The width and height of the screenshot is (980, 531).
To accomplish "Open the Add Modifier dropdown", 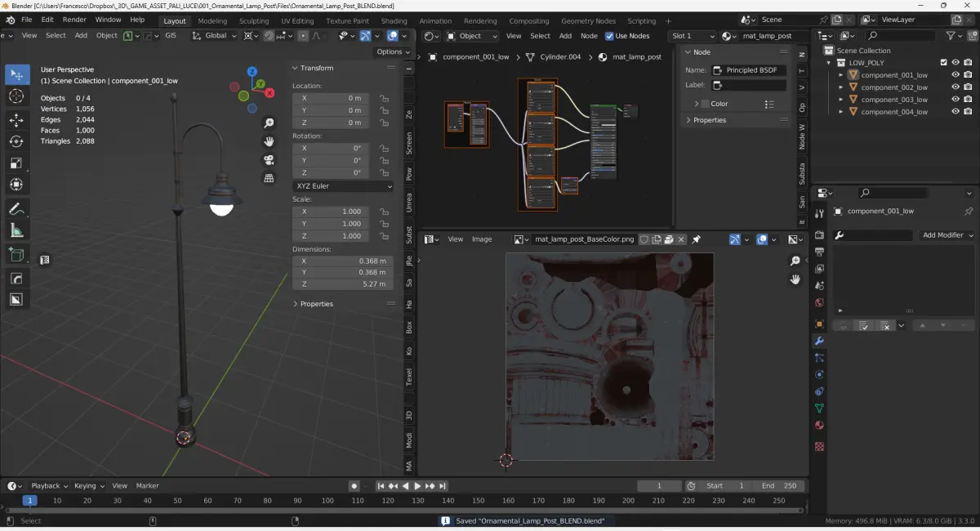I will click(x=947, y=235).
